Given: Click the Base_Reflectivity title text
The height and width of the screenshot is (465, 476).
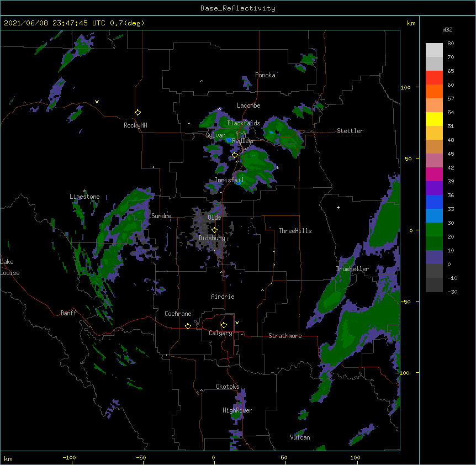Looking at the screenshot, I should [238, 8].
